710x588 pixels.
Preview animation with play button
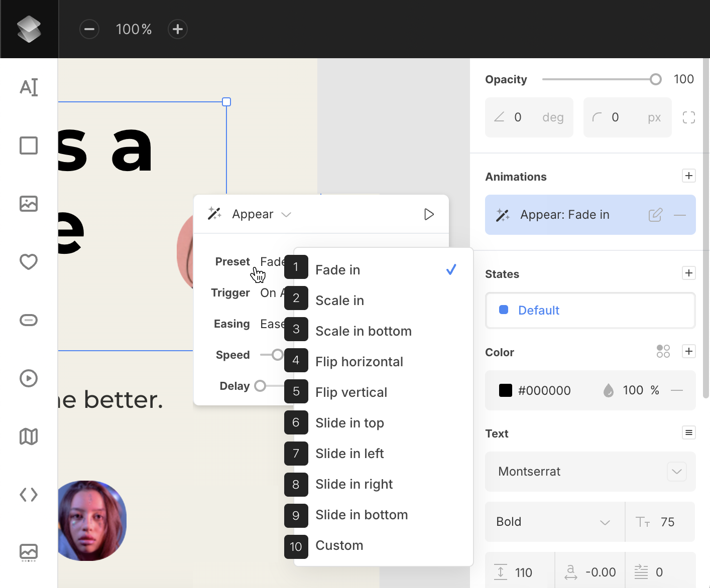429,214
